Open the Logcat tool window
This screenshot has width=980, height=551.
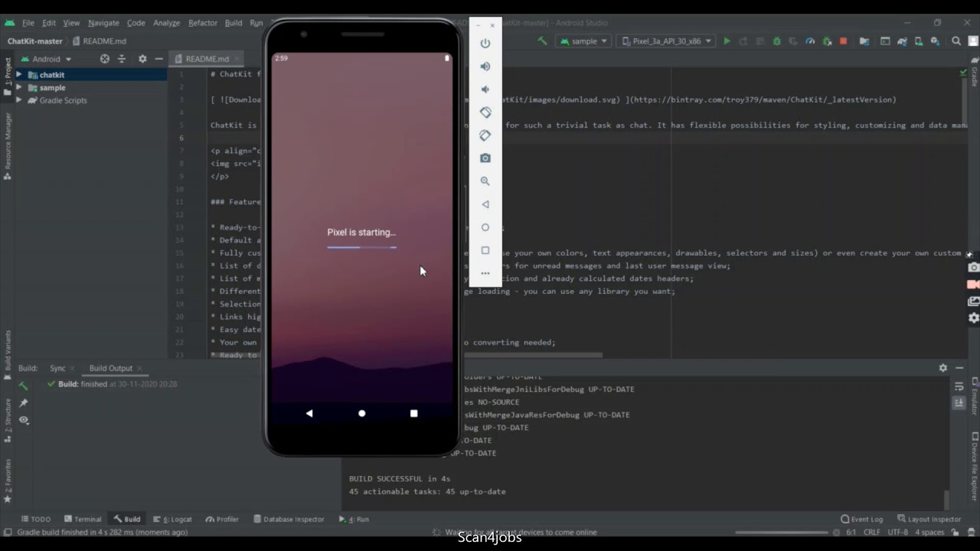(172, 519)
